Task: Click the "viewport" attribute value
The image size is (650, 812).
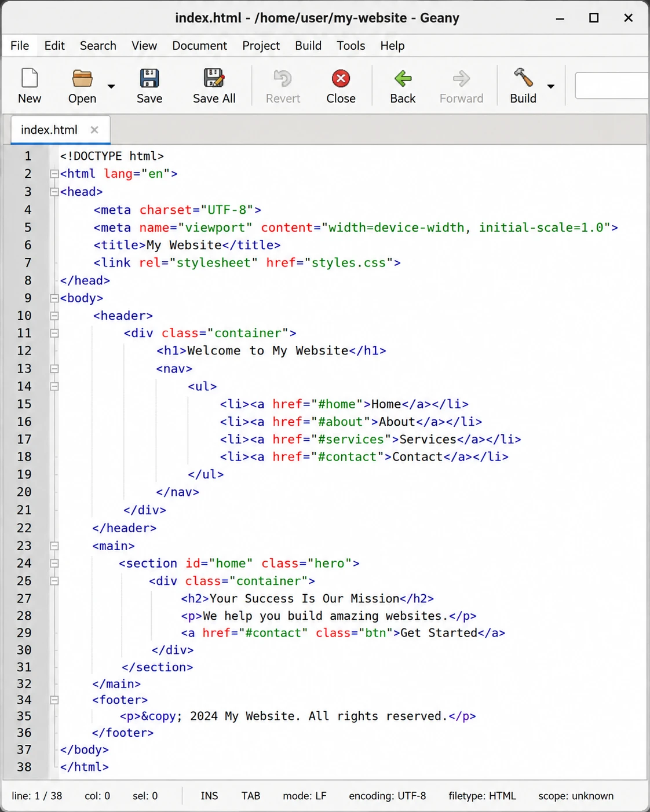Action: pos(215,228)
